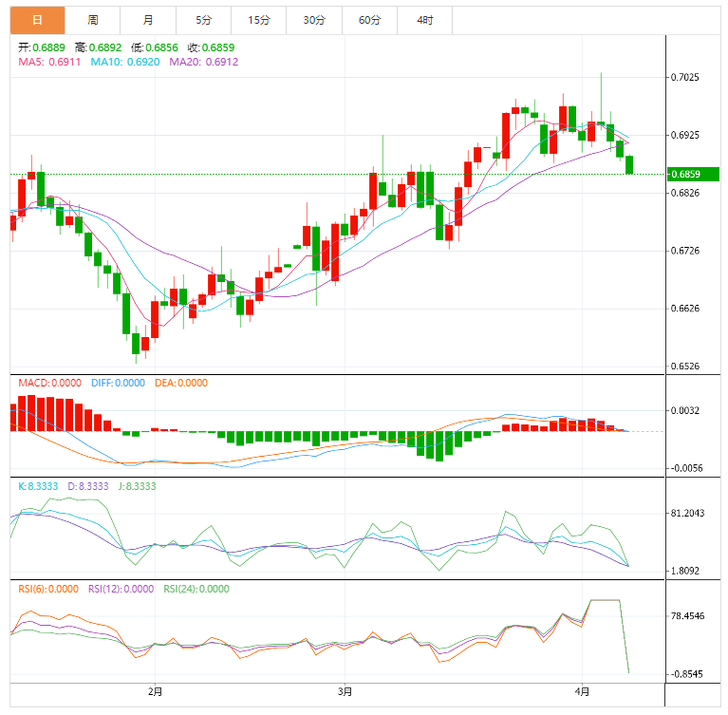Image resolution: width=728 pixels, height=715 pixels.
Task: Click the RSI(24): 0.0000 label
Action: [196, 589]
